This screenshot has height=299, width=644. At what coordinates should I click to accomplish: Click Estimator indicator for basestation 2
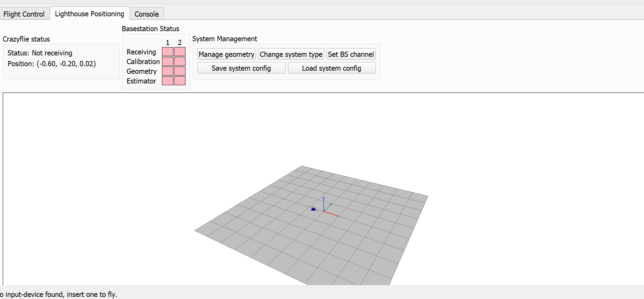(180, 81)
